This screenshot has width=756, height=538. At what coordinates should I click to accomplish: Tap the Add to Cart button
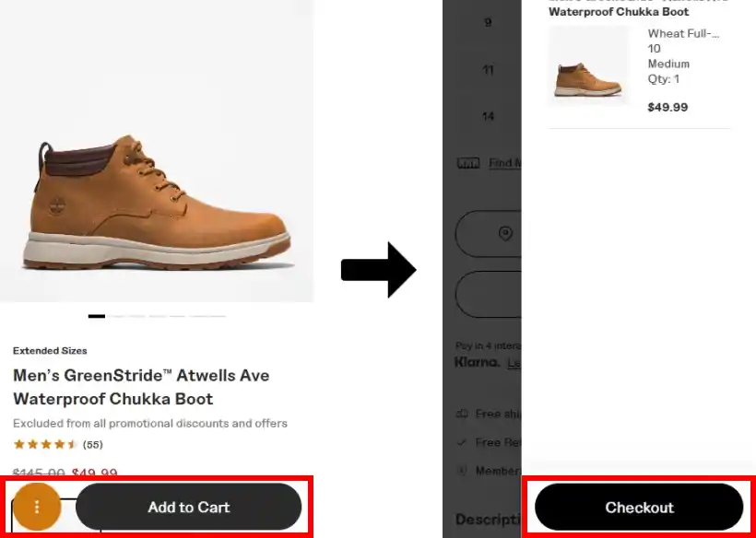(x=189, y=507)
